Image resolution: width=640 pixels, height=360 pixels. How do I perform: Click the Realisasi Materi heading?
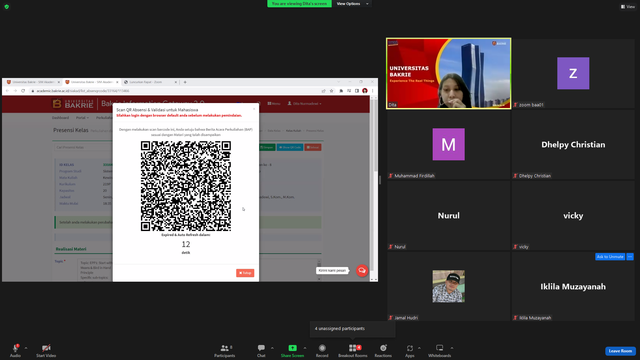click(x=71, y=249)
